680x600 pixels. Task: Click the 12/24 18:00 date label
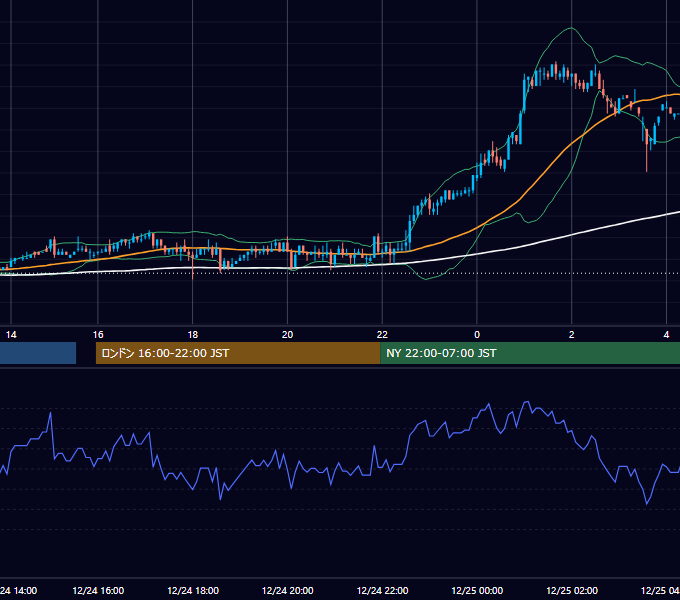pos(193,590)
